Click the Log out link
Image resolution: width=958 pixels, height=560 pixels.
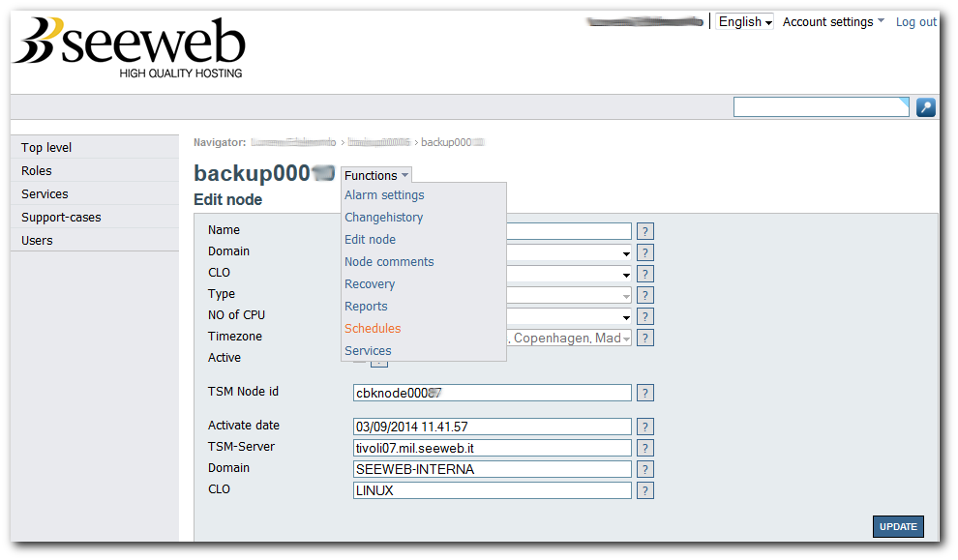[x=915, y=22]
